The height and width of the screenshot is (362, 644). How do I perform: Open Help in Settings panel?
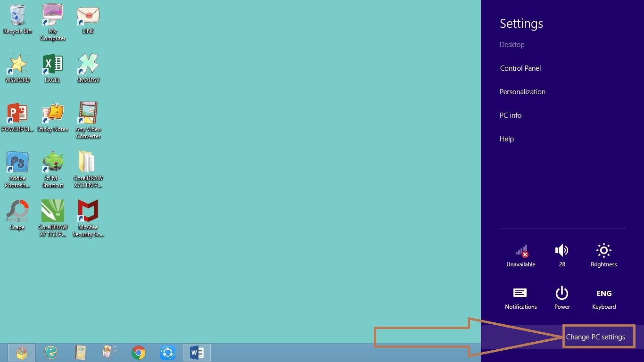[x=507, y=139]
